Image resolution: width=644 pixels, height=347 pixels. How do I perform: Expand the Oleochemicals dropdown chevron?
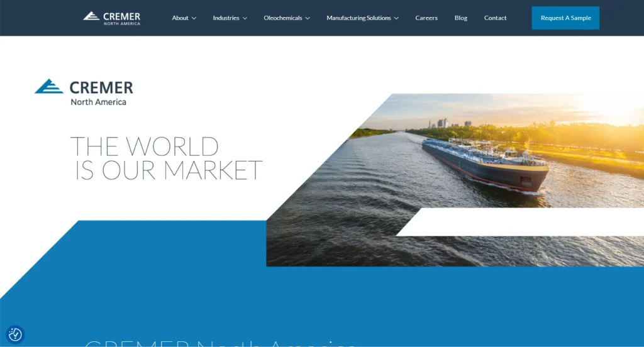tap(307, 18)
